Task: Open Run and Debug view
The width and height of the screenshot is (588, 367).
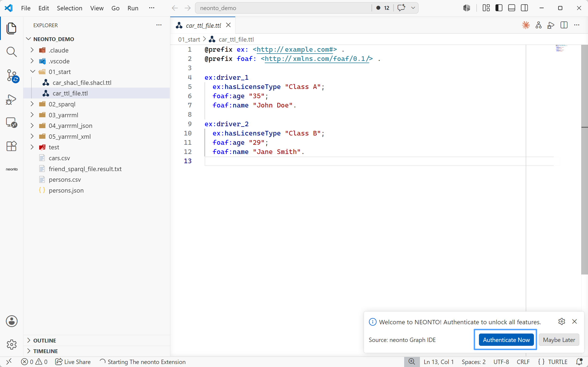Action: pos(11,100)
